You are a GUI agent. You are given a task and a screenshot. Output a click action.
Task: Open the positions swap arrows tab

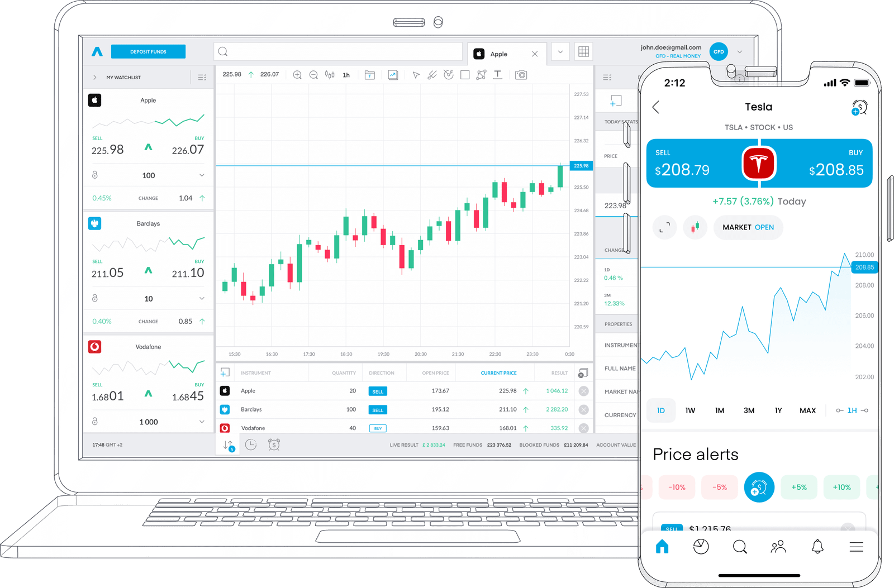(229, 446)
